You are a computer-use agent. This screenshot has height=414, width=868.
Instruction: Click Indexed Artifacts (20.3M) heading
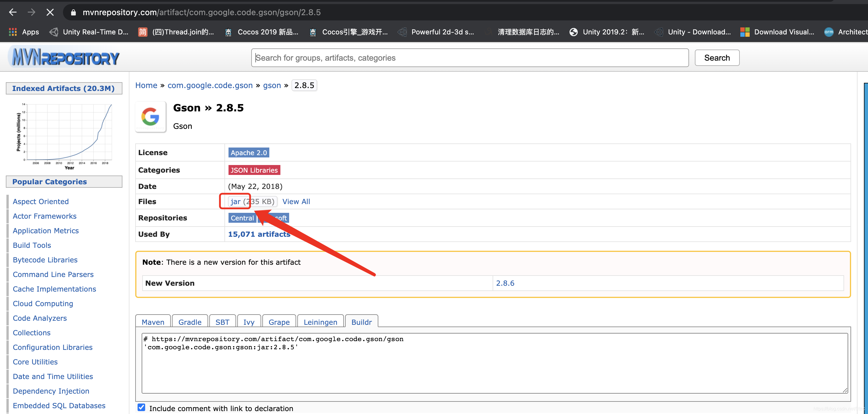pyautogui.click(x=63, y=88)
